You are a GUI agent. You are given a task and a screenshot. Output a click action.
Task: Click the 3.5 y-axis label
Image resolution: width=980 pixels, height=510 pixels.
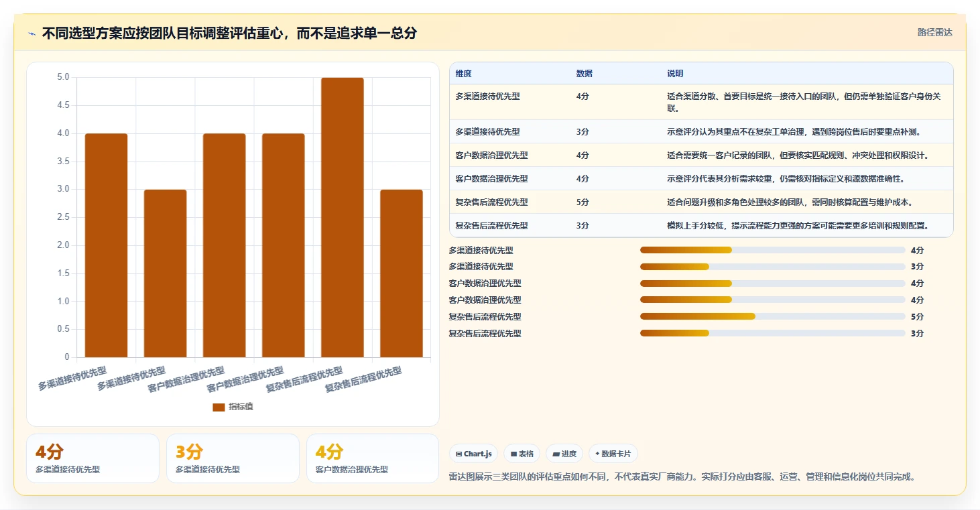pyautogui.click(x=63, y=161)
